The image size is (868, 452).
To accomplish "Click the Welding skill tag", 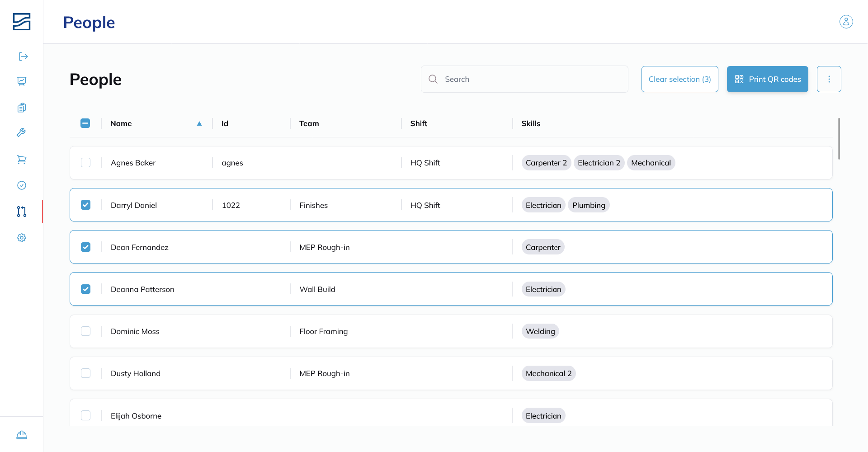I will pos(540,331).
